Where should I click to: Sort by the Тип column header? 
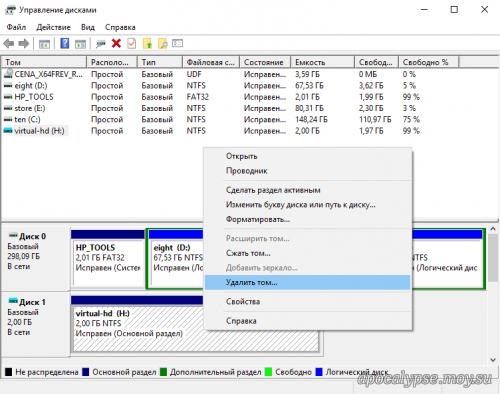[160, 62]
